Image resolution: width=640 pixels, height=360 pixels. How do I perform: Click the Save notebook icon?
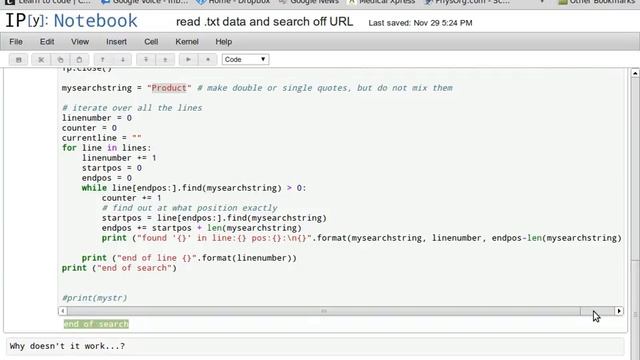click(18, 60)
